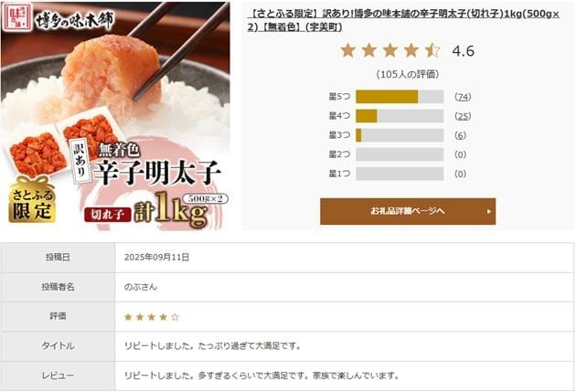Image resolution: width=576 pixels, height=392 pixels.
Task: Click the empty 星2つ rating bar
Action: [x=400, y=154]
